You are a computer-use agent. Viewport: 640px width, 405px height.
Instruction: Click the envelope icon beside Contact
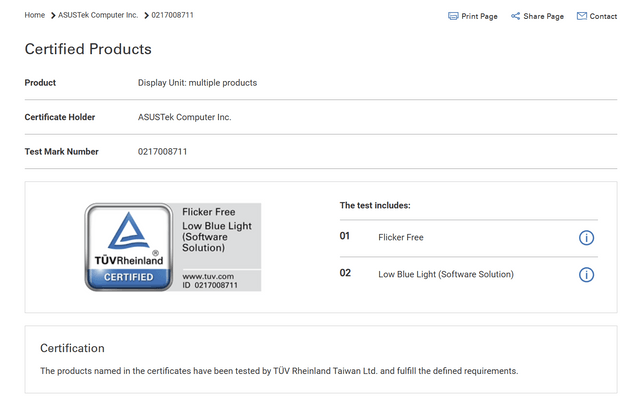[x=582, y=16]
